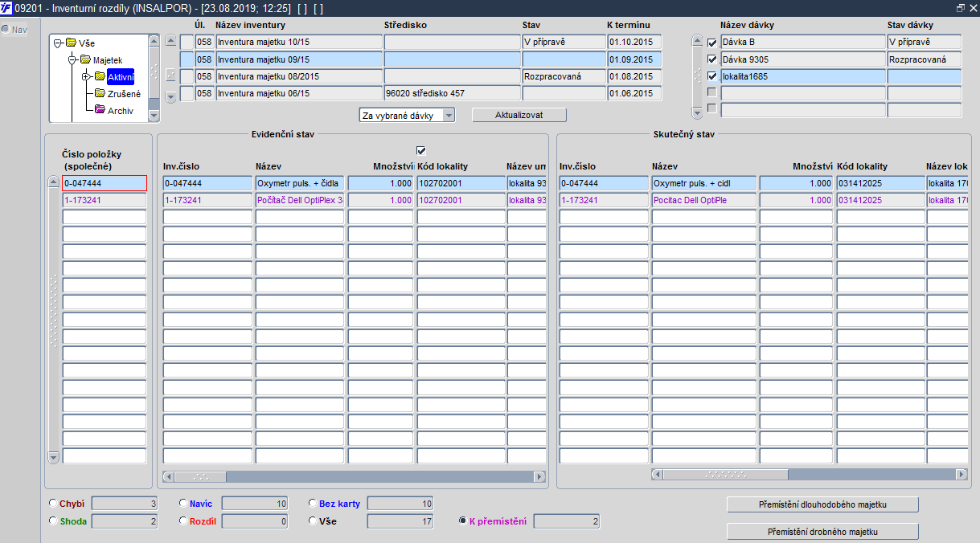
Task: Select the Shoda radio button
Action: [53, 521]
